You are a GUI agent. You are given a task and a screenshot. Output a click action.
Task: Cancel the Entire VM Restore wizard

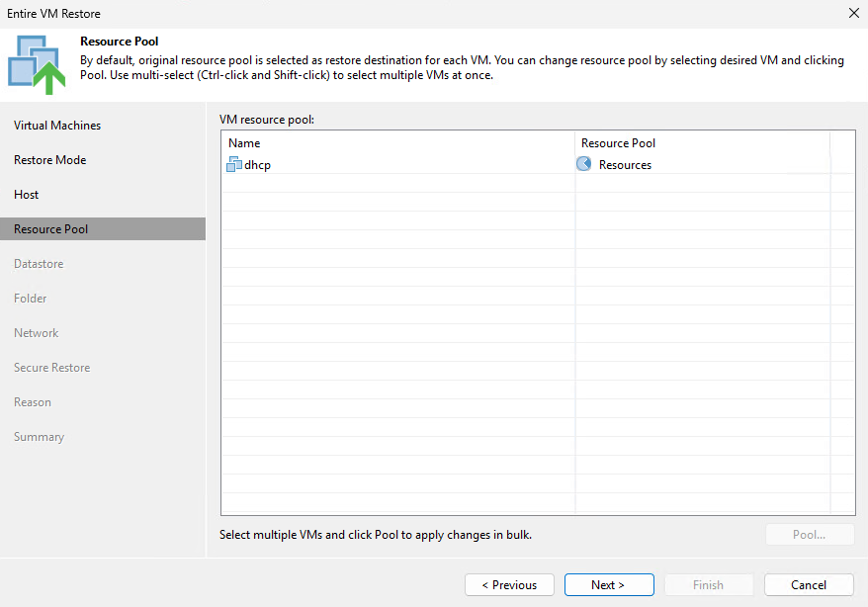pyautogui.click(x=809, y=584)
